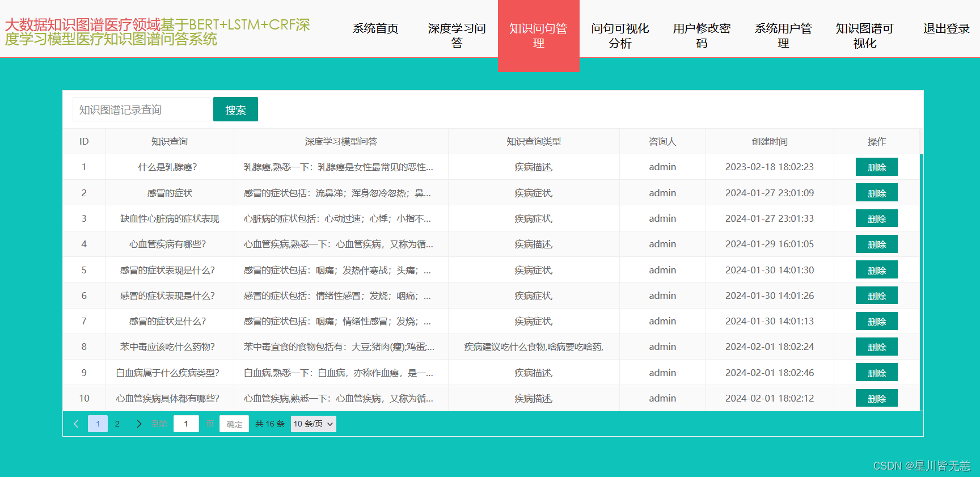Screen dimensions: 980x477
Task: Click the page jump number input box
Action: point(186,424)
